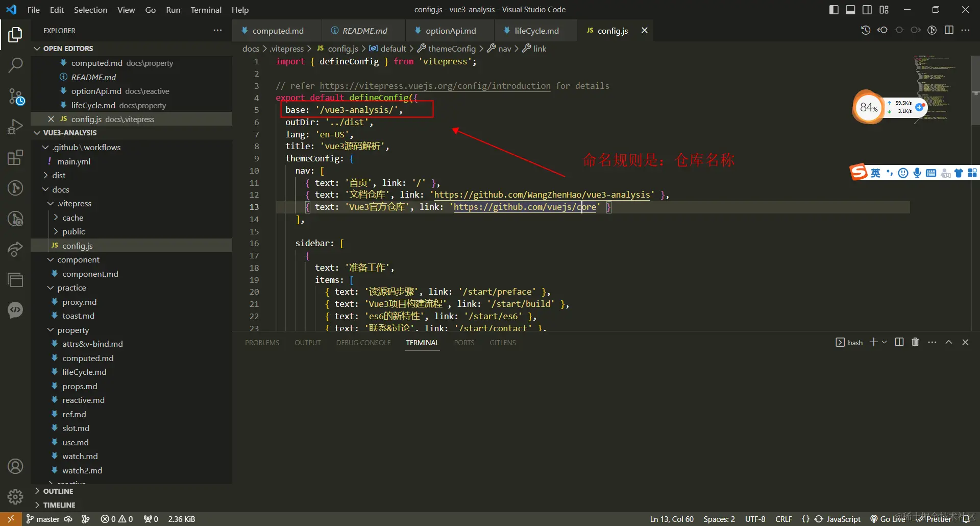Viewport: 980px width, 526px height.
Task: Toggle Sogou voice input microphone
Action: click(917, 173)
